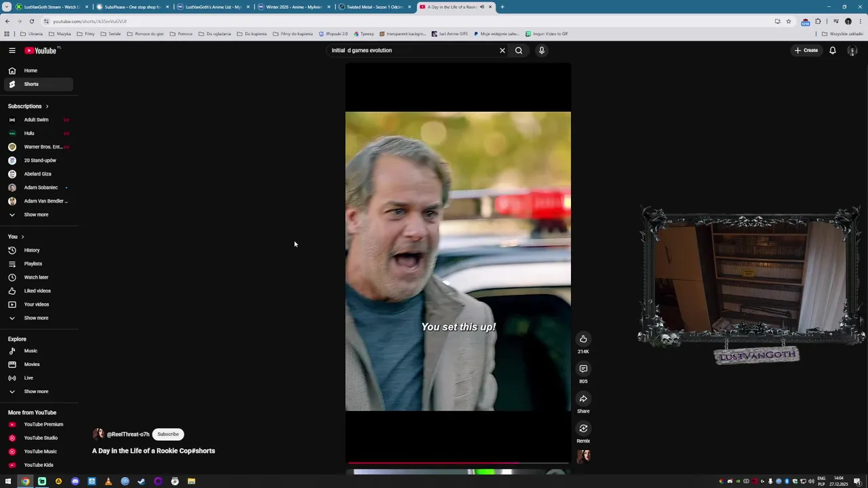Switch to LustVanGoth's Anime List tab
This screenshot has width=868, height=488.
pos(214,7)
